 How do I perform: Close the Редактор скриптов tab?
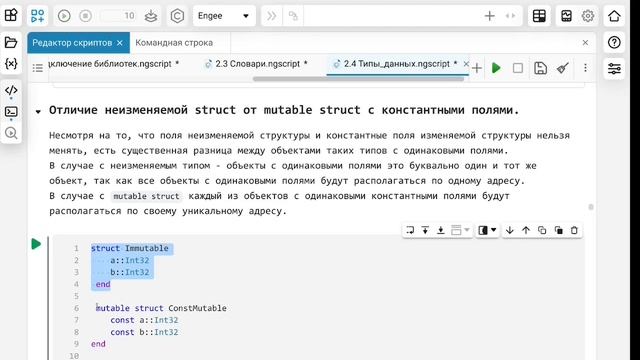120,42
